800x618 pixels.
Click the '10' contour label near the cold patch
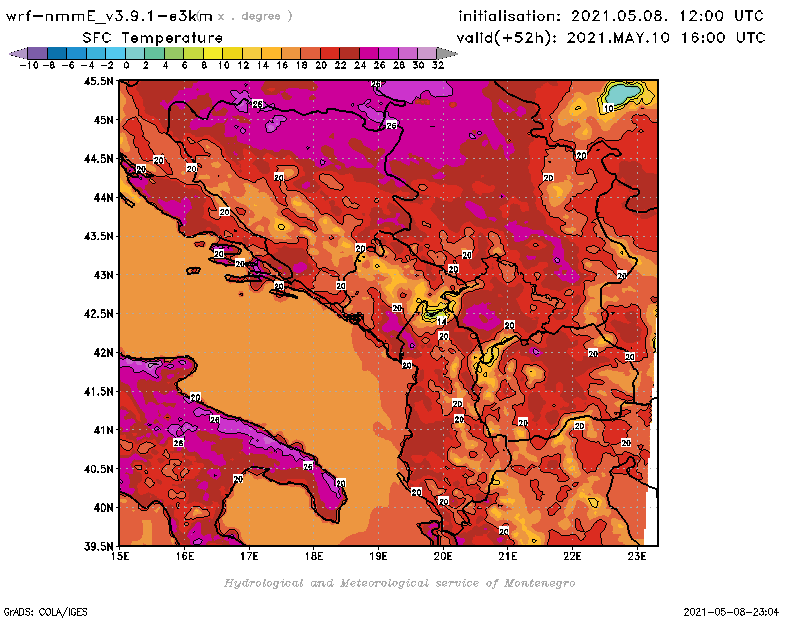point(609,108)
